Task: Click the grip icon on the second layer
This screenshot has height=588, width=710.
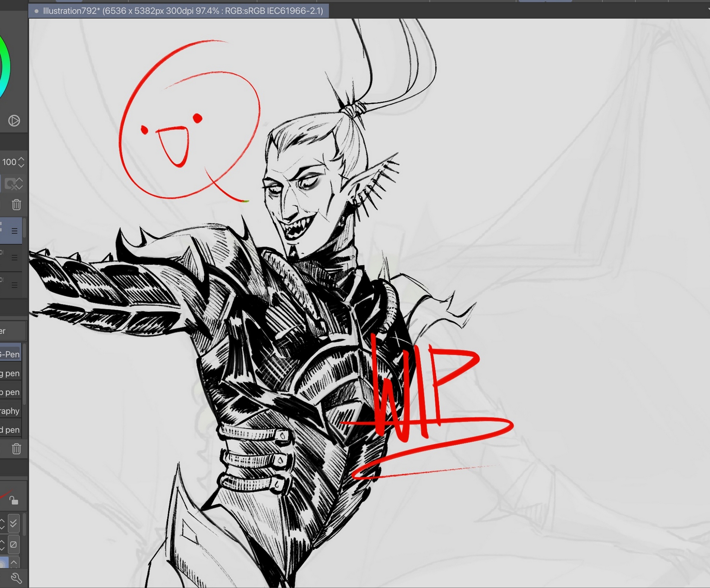Action: (15, 258)
